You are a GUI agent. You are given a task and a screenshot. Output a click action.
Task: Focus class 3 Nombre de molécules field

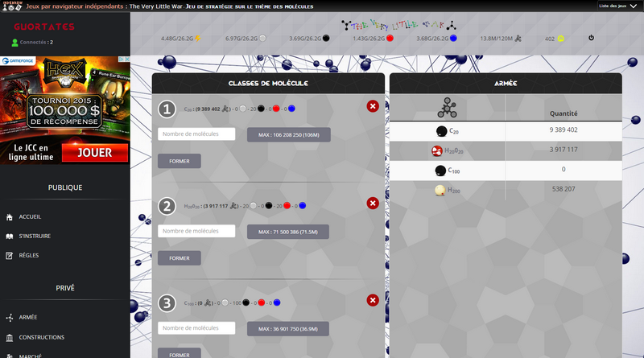click(196, 328)
